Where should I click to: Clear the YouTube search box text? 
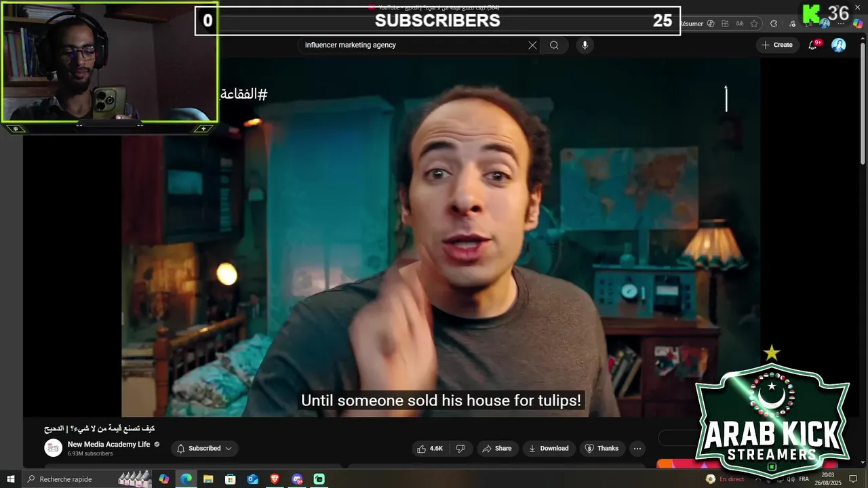pos(532,45)
